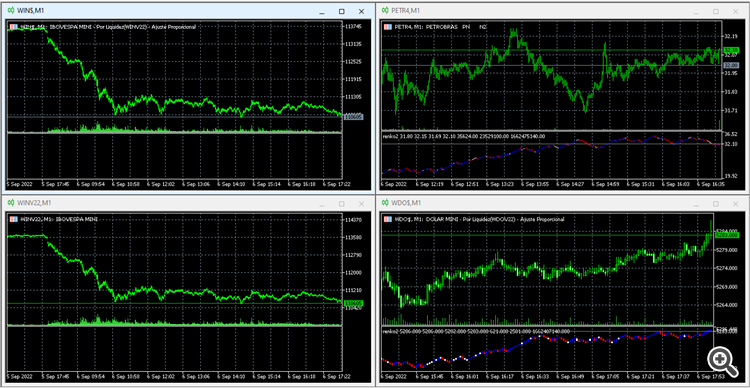This screenshot has height=388, width=750.
Task: Click the 113745 value on WIN$ price axis
Action: (x=353, y=27)
